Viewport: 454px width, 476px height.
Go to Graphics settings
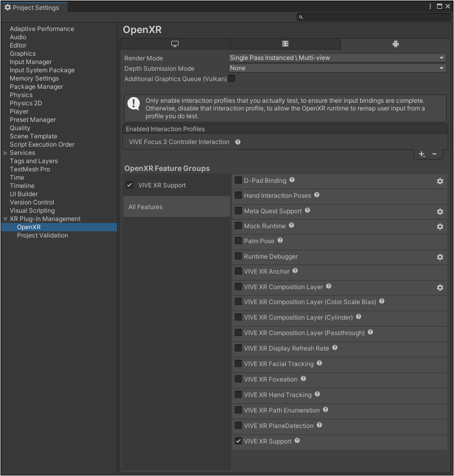[23, 54]
